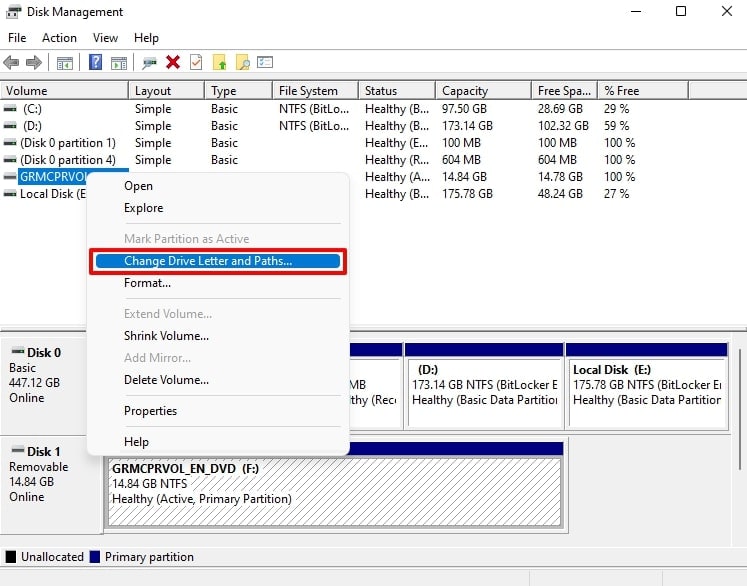Click the 14.84 GB capacity cell in list
This screenshot has height=586, width=747.
coord(464,177)
